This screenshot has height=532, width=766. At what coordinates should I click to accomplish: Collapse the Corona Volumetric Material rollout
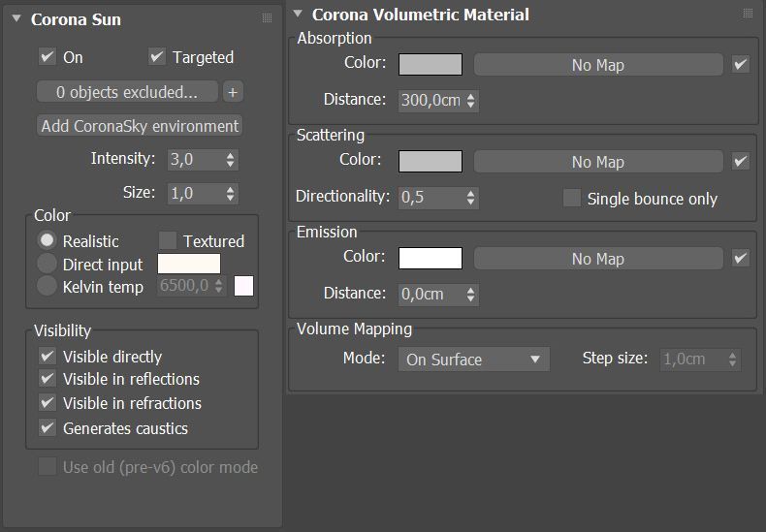click(x=298, y=14)
